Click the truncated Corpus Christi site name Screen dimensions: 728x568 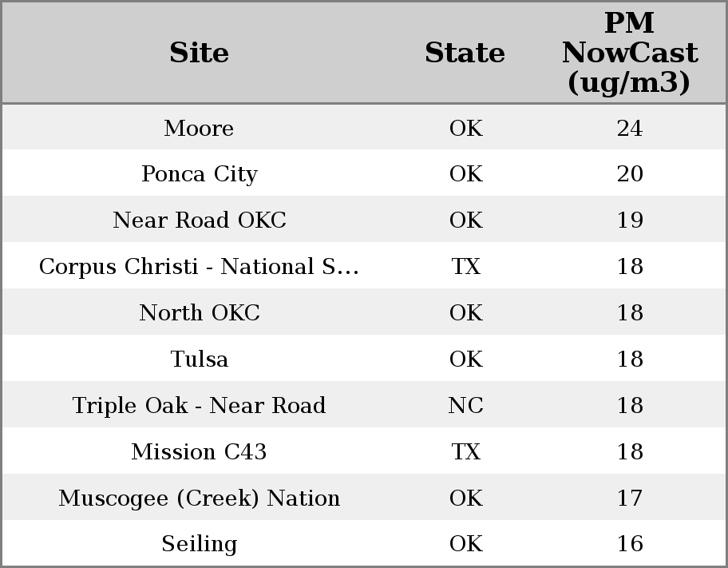[199, 267]
